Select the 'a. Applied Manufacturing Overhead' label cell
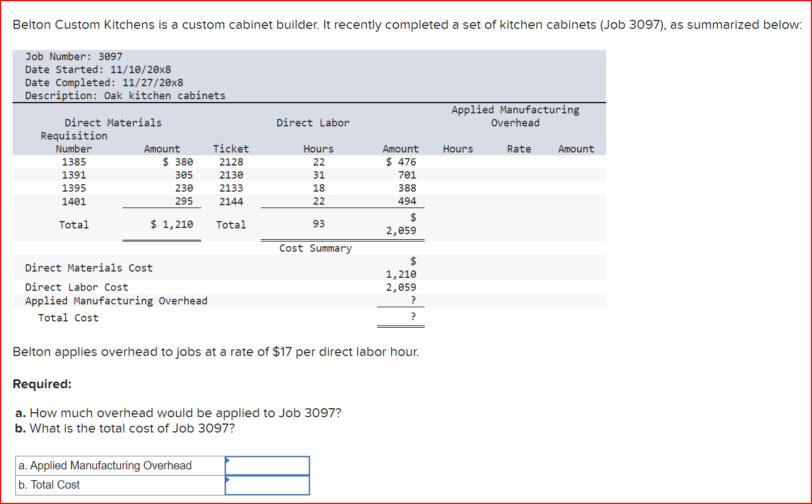The image size is (812, 504). (120, 465)
